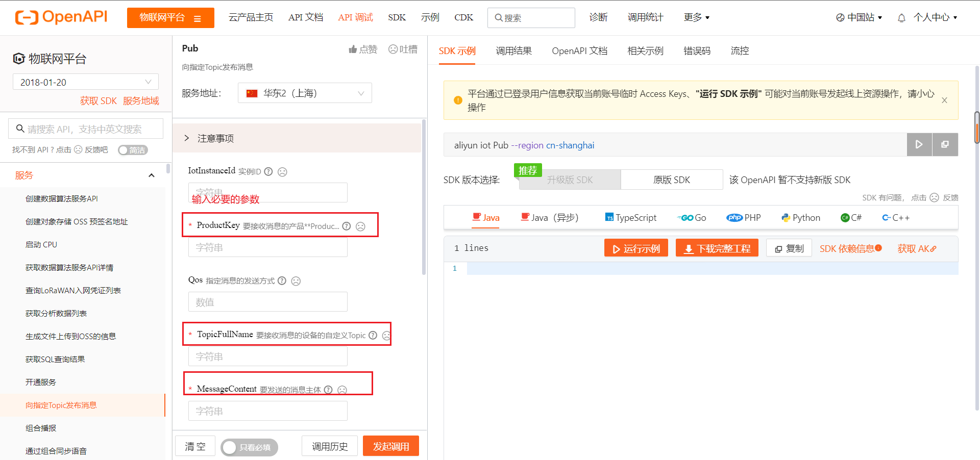The image size is (980, 460).
Task: Click feedback face next to IotInstanceId
Action: pyautogui.click(x=282, y=172)
